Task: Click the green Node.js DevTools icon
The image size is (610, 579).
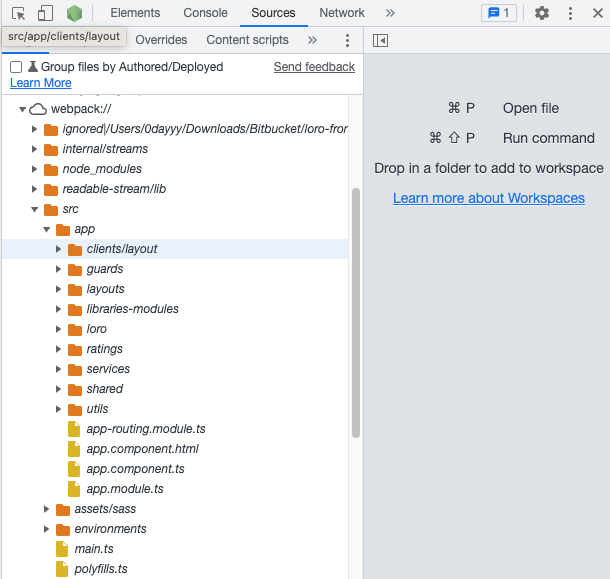Action: coord(74,13)
